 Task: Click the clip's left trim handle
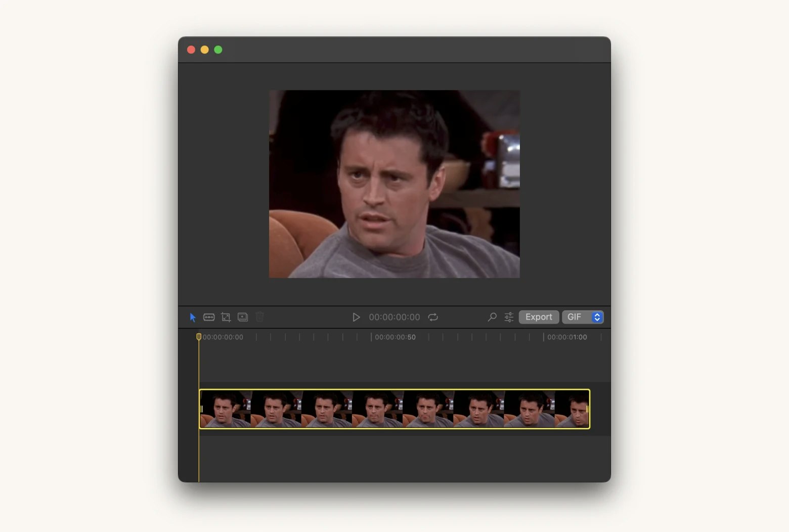201,409
